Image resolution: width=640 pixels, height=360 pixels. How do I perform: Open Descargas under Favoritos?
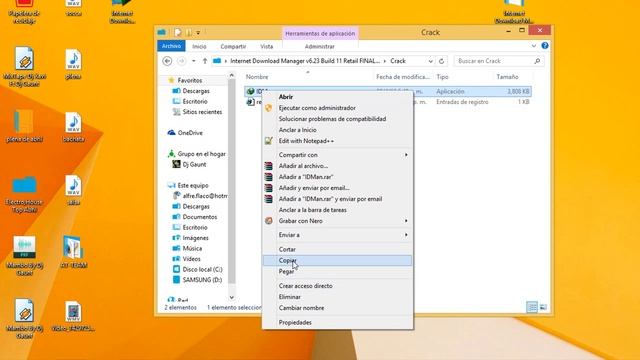196,91
